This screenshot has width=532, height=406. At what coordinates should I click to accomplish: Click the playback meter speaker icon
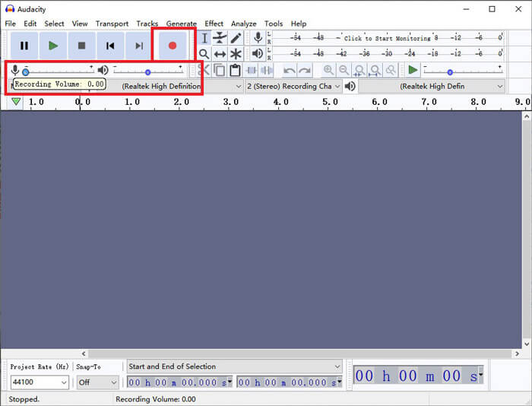click(258, 54)
